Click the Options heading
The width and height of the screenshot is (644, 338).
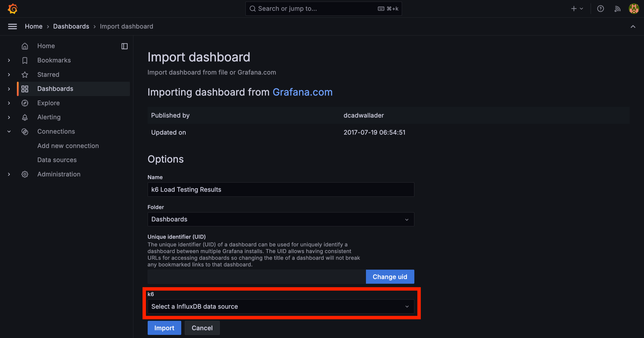coord(165,159)
